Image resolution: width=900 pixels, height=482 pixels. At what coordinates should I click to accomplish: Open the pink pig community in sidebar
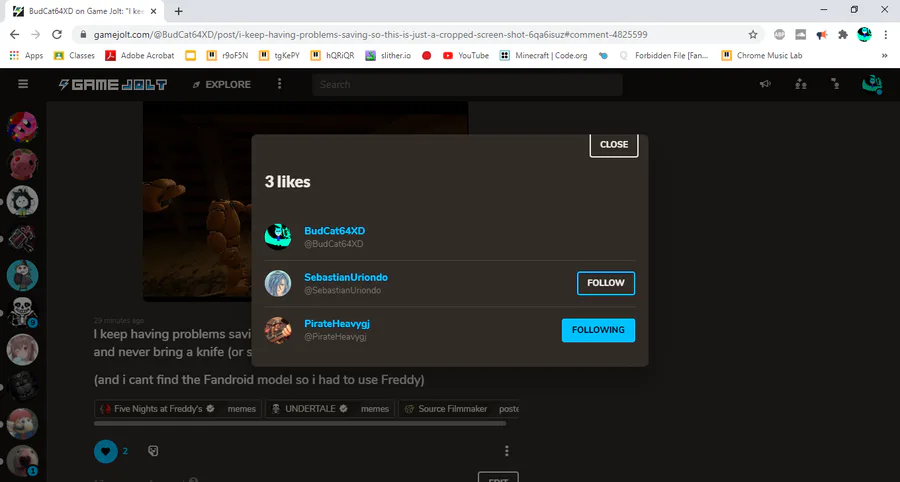pos(22,165)
